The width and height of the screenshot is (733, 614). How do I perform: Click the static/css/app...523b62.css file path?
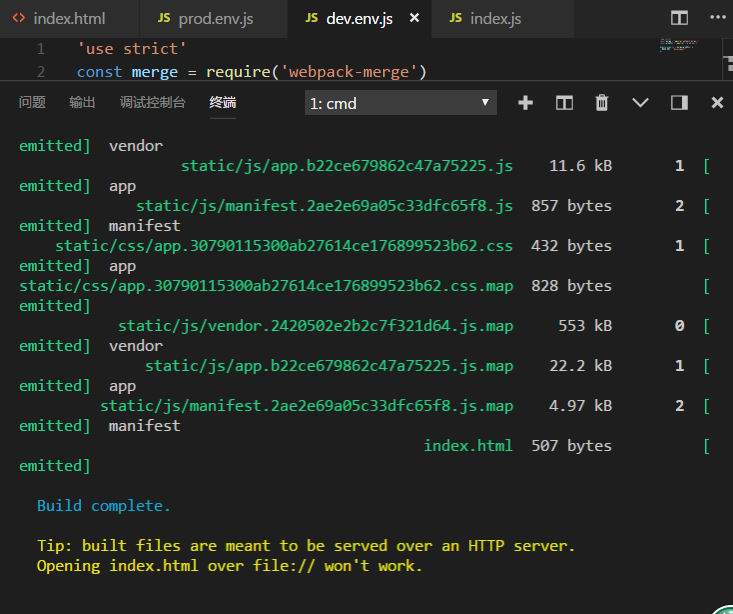[284, 246]
